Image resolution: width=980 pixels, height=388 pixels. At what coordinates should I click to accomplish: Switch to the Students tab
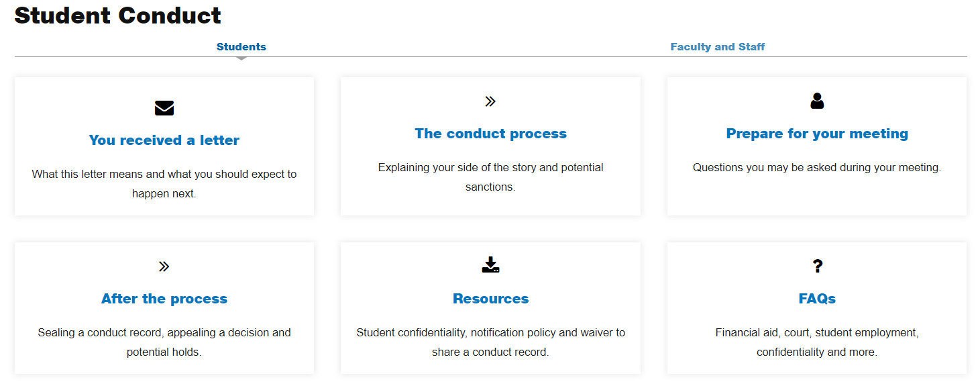pyautogui.click(x=241, y=47)
